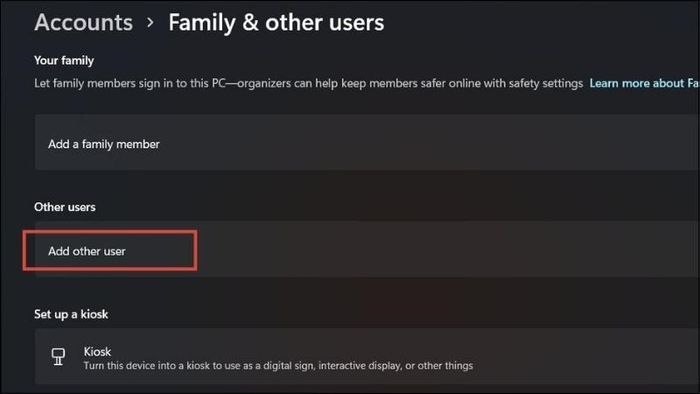
Task: Click empty space in the Other users card
Action: (x=446, y=250)
